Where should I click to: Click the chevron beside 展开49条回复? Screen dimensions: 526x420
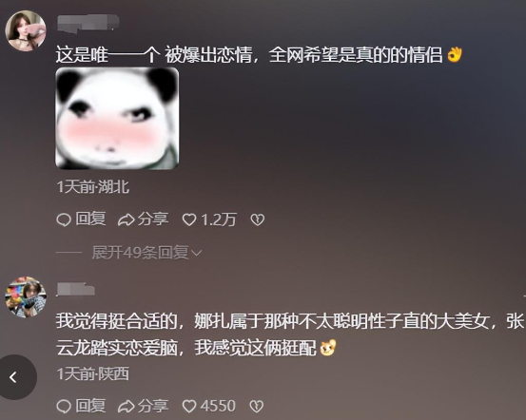(x=196, y=253)
